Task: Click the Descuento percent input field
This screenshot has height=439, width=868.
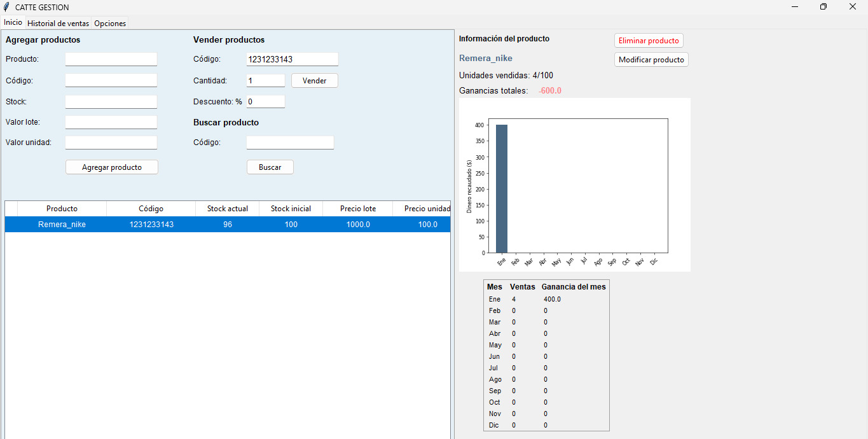Action: coord(265,102)
